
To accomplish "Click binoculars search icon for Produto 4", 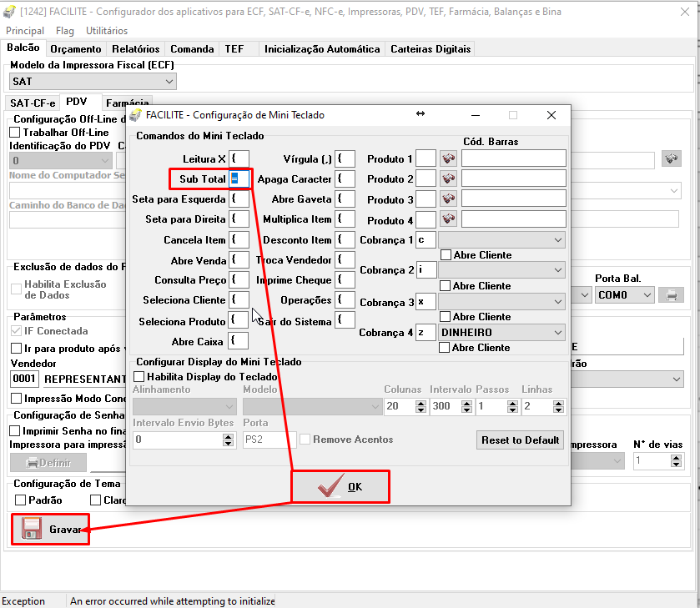I will [448, 219].
